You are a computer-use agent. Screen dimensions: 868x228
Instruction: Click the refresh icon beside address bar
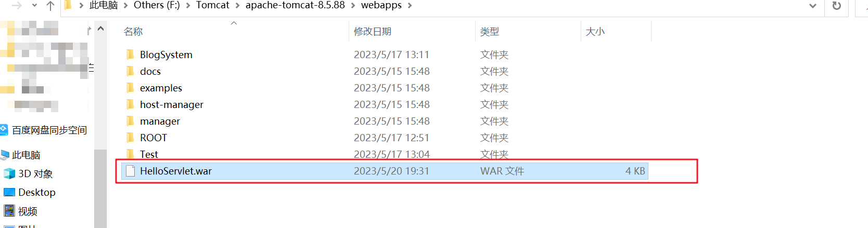pos(837,6)
